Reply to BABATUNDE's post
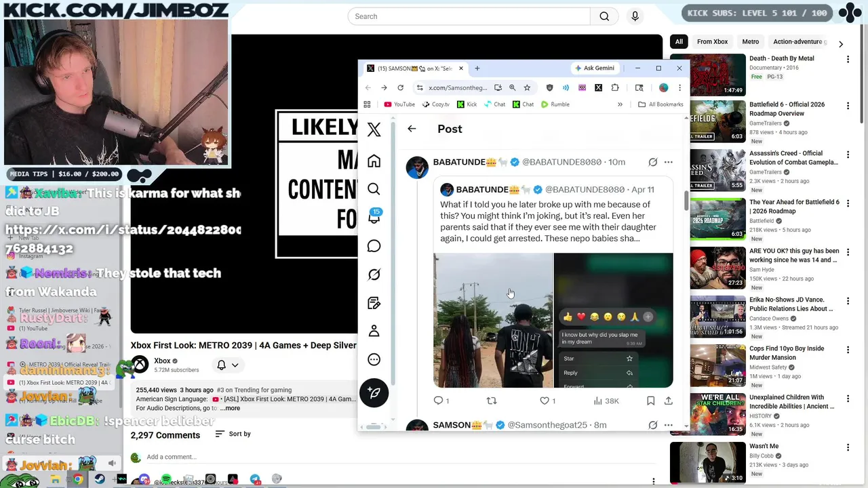Screen dimensions: 868x488 441,401
